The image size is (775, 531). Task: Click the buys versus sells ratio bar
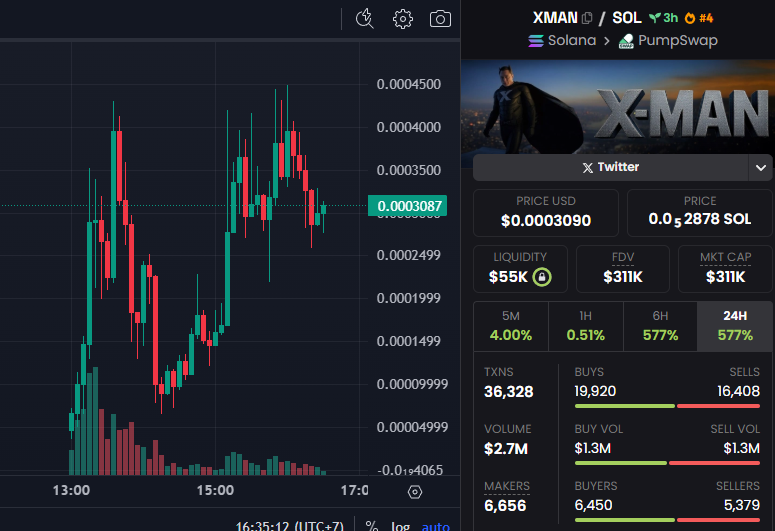click(x=667, y=406)
